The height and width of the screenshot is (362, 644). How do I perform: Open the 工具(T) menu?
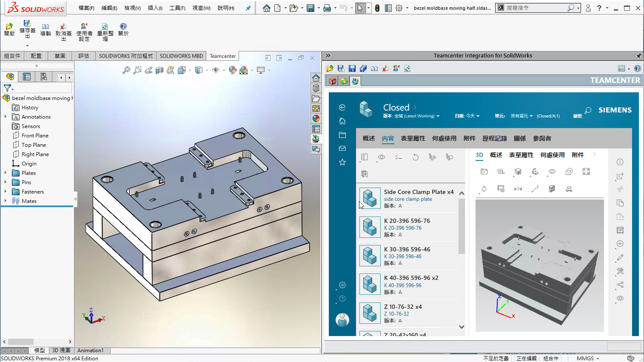click(177, 8)
